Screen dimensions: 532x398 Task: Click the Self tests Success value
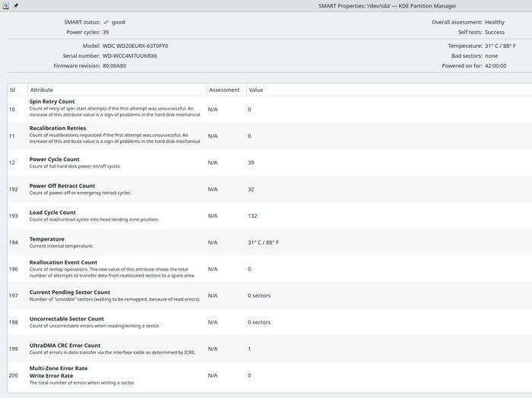[x=495, y=32]
